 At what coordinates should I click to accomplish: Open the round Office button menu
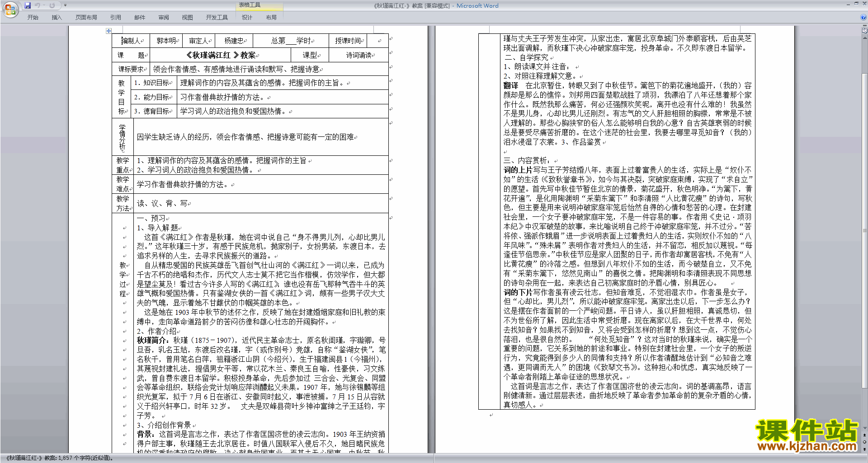(x=10, y=9)
